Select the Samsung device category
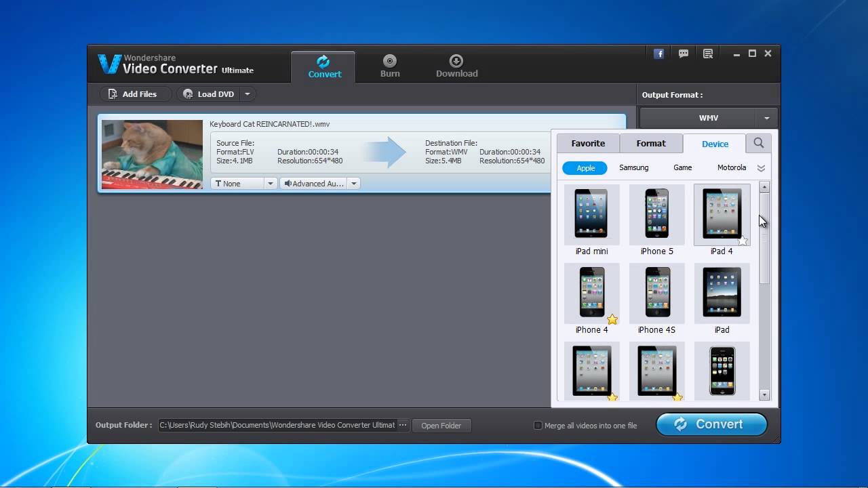Screen dimensions: 868x488 [634, 168]
